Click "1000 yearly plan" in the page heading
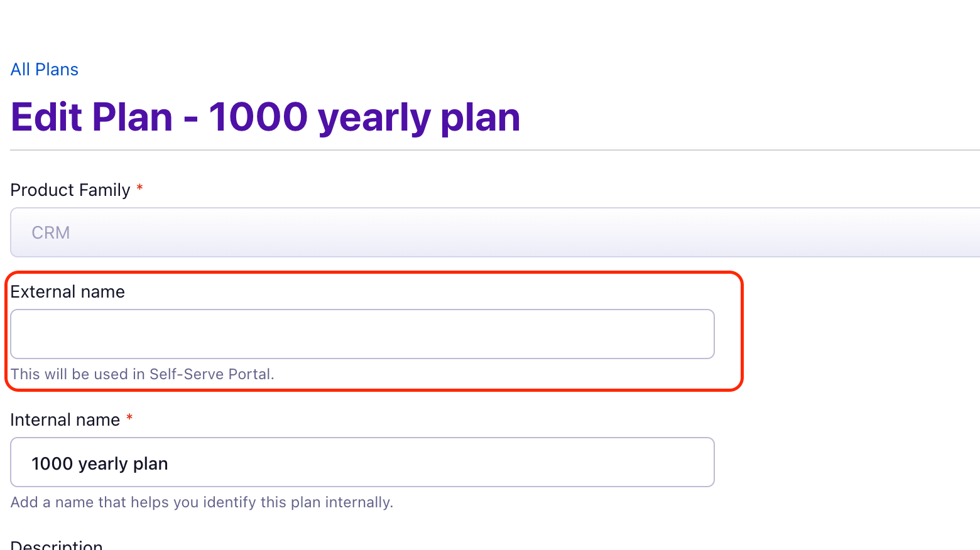This screenshot has width=980, height=550. point(364,117)
